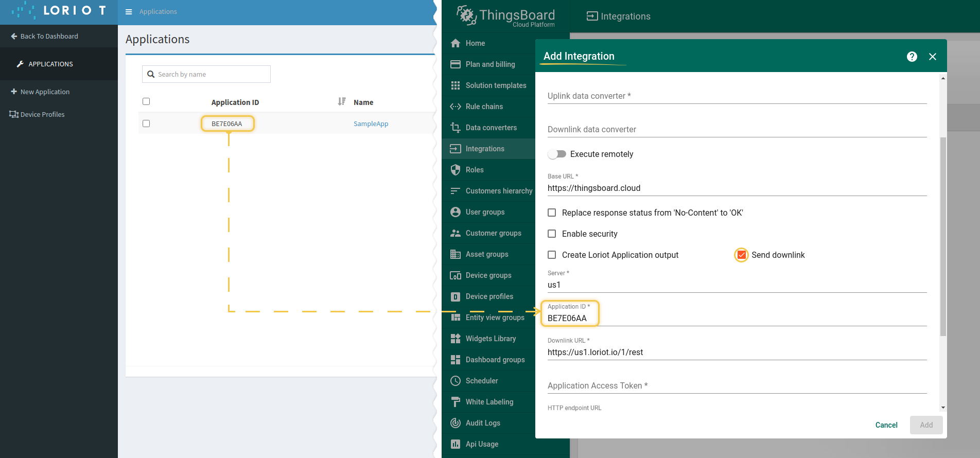Click the Data converters icon
This screenshot has height=458, width=980.
tap(455, 128)
